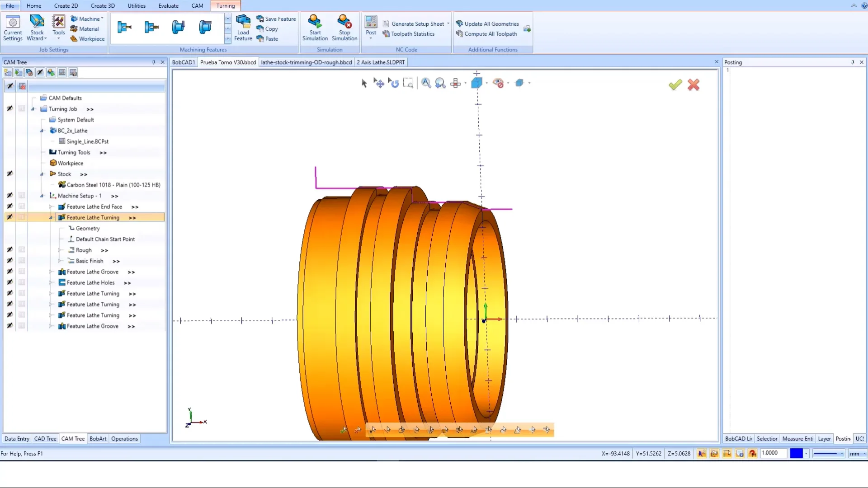The height and width of the screenshot is (488, 868).
Task: Open the Tools ribbon button
Action: click(x=59, y=28)
